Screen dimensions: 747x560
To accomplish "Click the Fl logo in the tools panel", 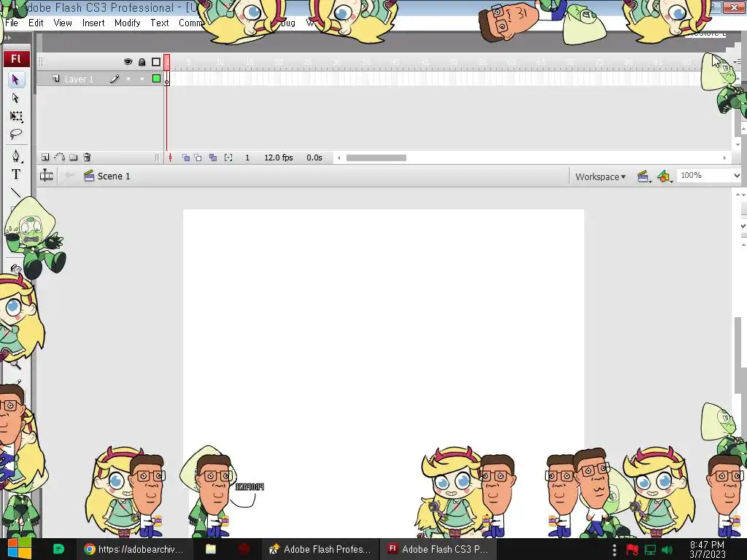I will coord(16,58).
